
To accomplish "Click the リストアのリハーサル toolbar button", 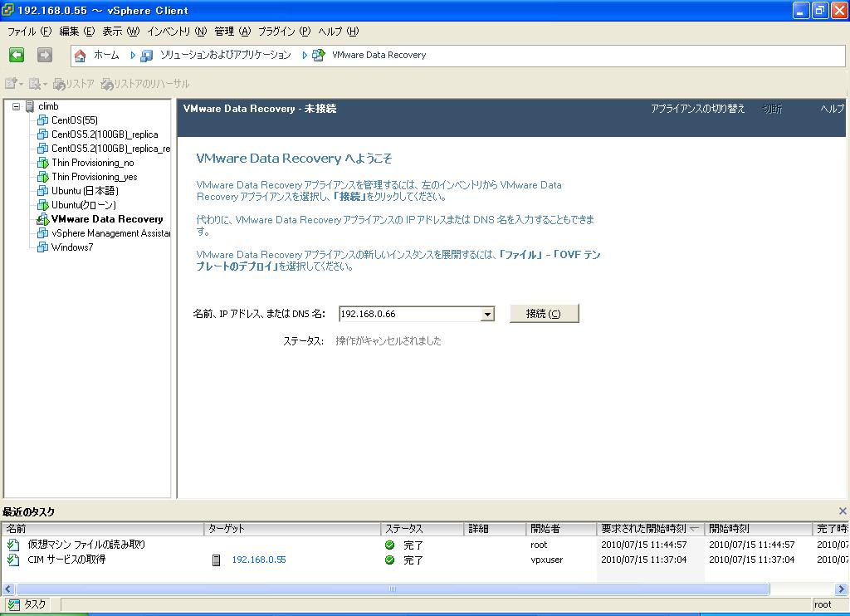I will [145, 84].
